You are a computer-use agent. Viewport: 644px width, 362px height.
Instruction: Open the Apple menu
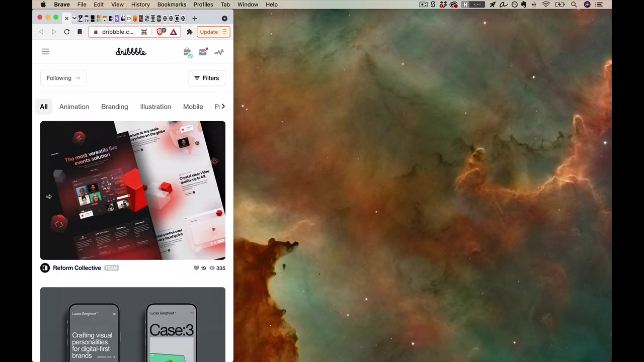43,5
